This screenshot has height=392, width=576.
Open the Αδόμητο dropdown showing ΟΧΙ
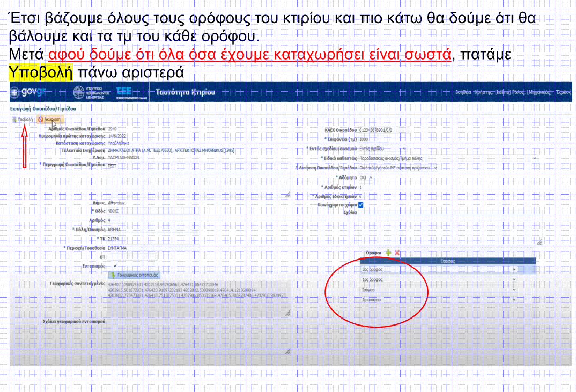366,177
